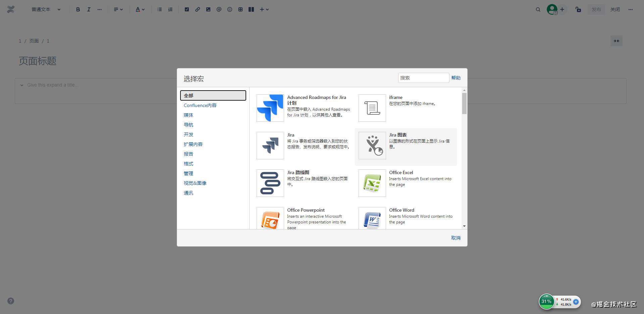Viewport: 644px width, 314px height.
Task: Insert a numbered list
Action: (x=170, y=9)
